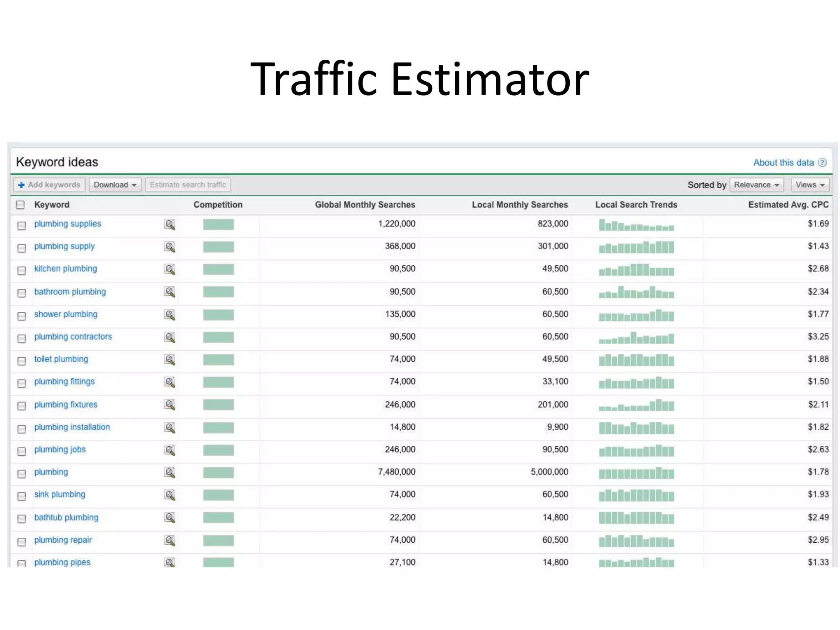
Task: Select the kitchen plumbing checkbox
Action: tap(22, 271)
